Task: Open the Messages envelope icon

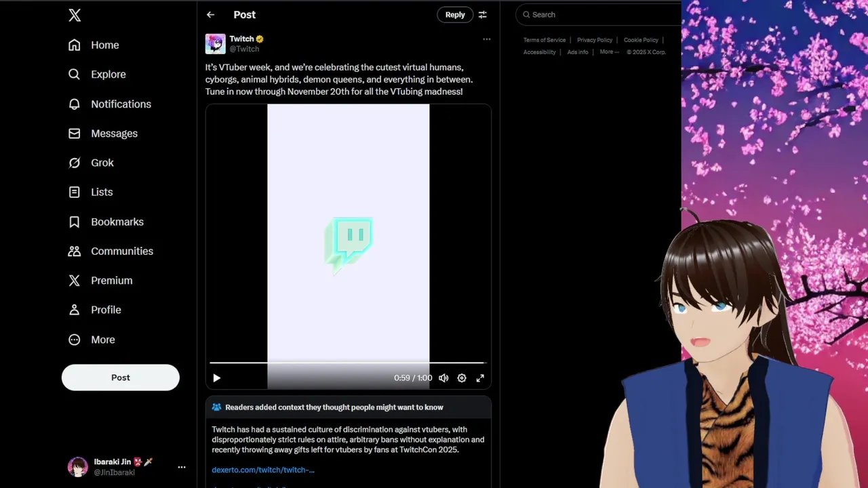Action: point(75,134)
